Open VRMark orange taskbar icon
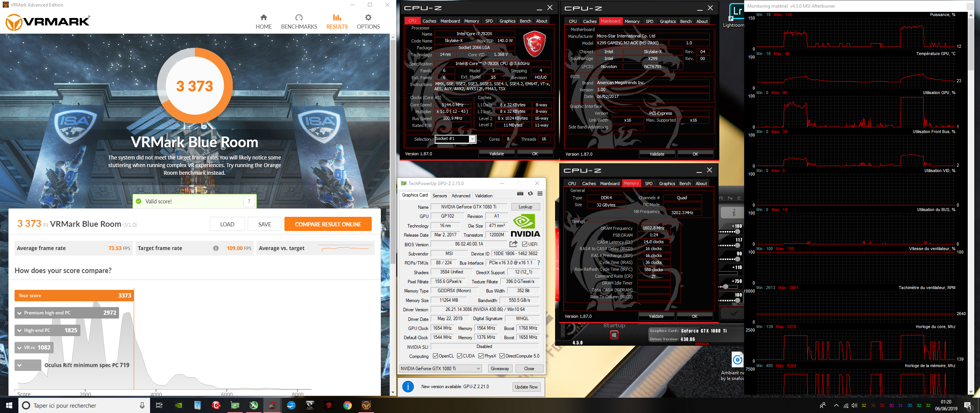The height and width of the screenshot is (413, 980). (366, 405)
